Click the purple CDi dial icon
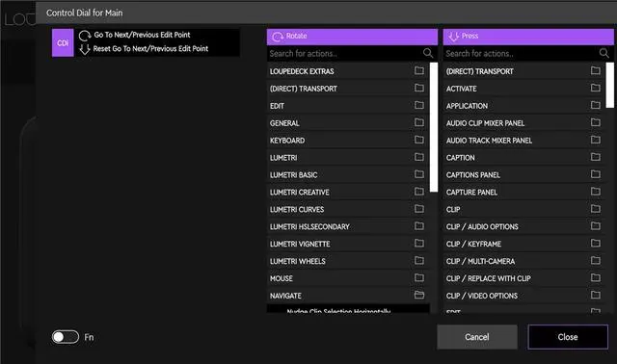This screenshot has height=364, width=617. 63,42
